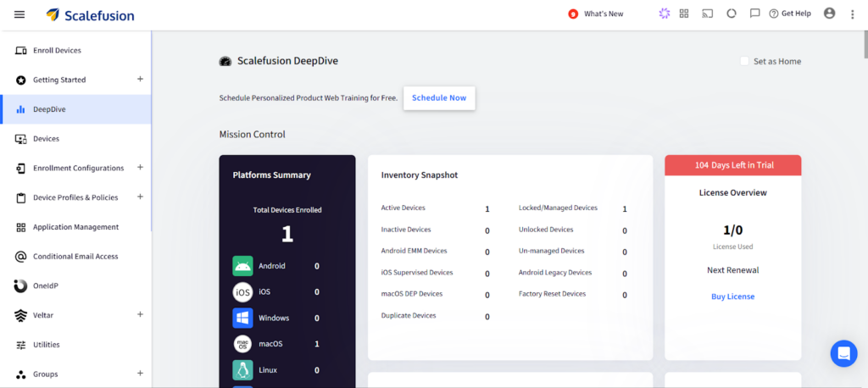Click the Locked/Managed Devices label
868x388 pixels.
pyautogui.click(x=558, y=208)
